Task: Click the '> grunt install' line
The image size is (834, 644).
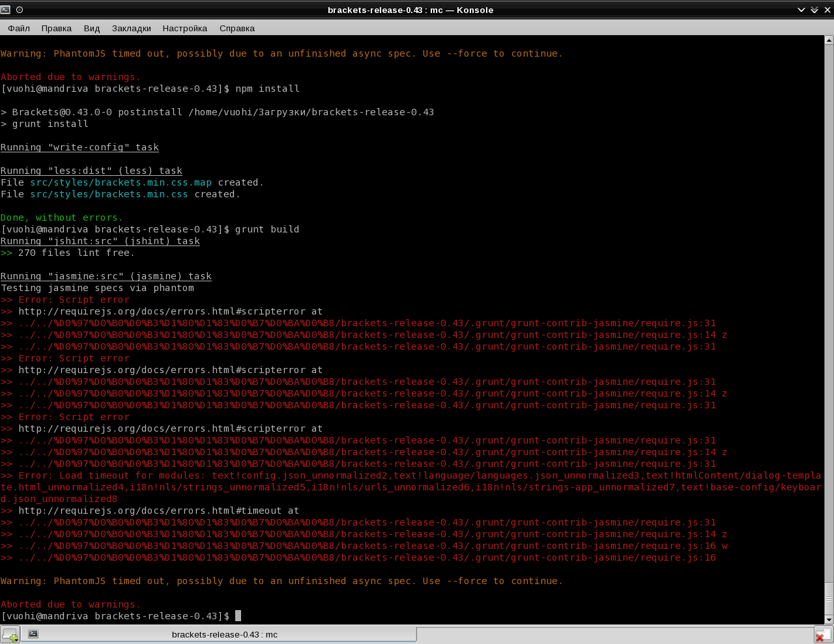Action: 44,124
